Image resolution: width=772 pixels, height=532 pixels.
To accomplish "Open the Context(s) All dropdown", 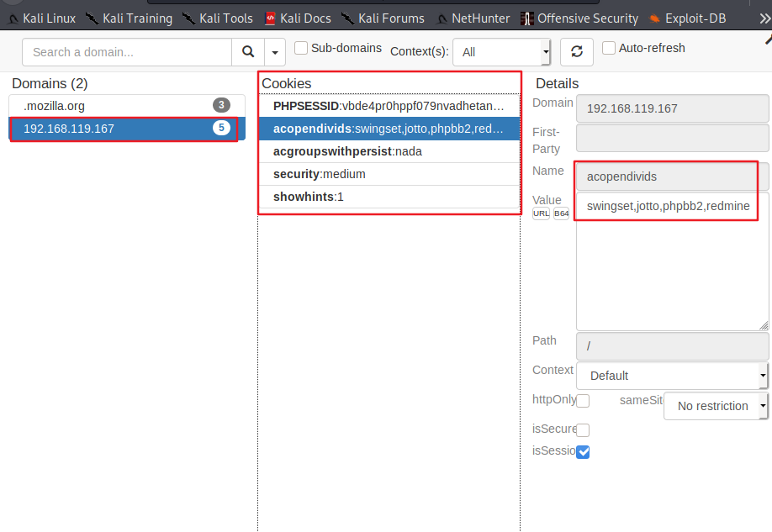I will pos(501,50).
